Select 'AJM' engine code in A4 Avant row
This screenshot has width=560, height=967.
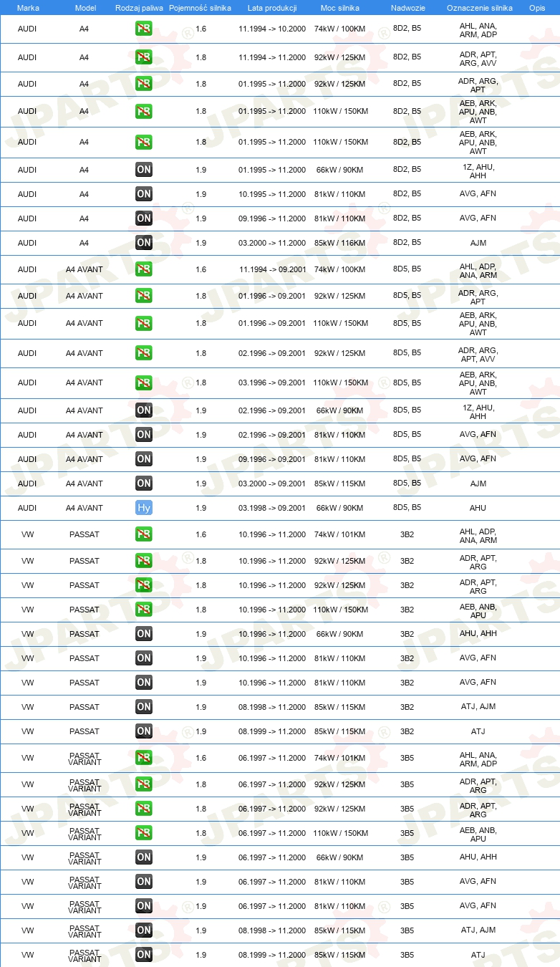click(478, 483)
